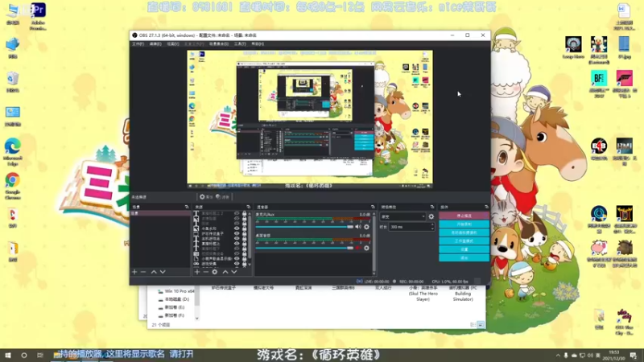
Task: Remove the selected source with minus button
Action: [x=206, y=272]
